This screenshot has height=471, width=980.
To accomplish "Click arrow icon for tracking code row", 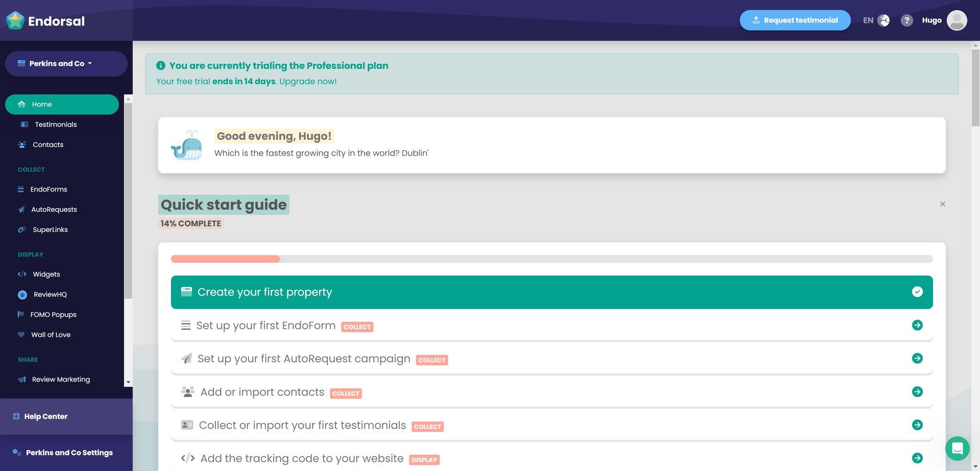I will (917, 458).
